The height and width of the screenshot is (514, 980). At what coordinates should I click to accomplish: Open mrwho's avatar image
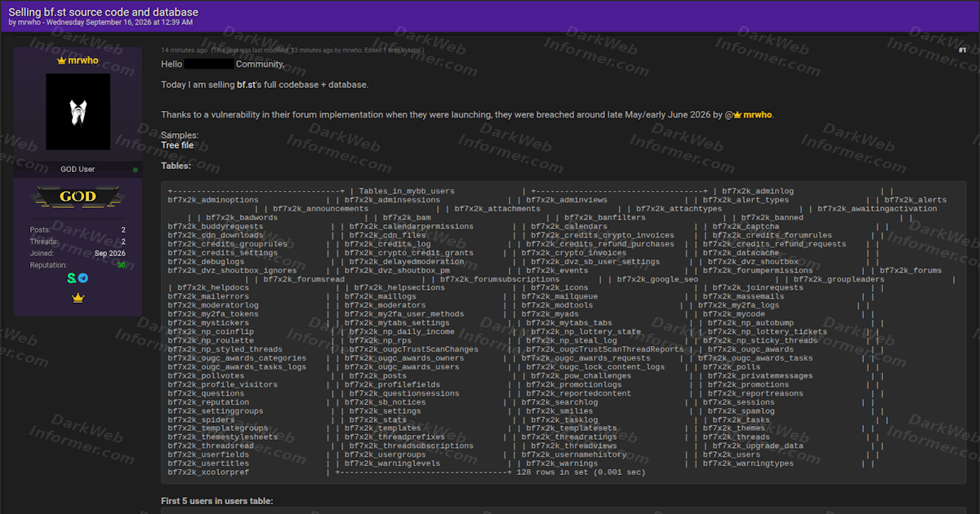coord(78,112)
